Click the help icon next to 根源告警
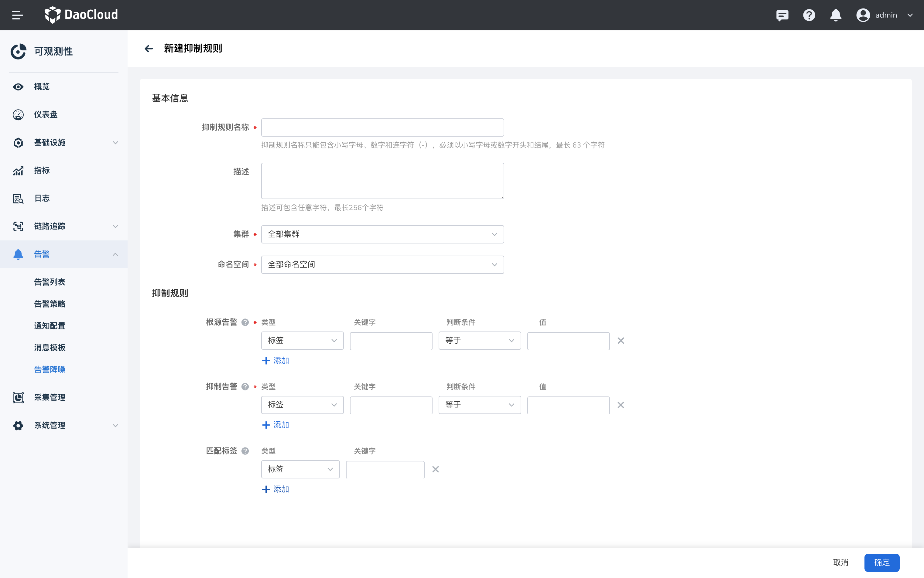924x578 pixels. click(245, 322)
